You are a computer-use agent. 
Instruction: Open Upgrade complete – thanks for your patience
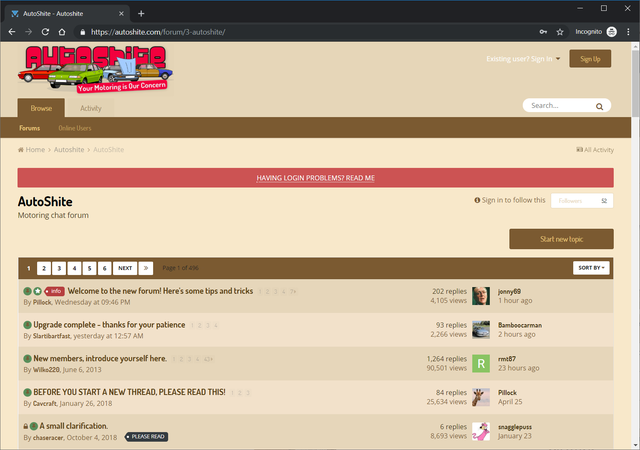tap(109, 325)
